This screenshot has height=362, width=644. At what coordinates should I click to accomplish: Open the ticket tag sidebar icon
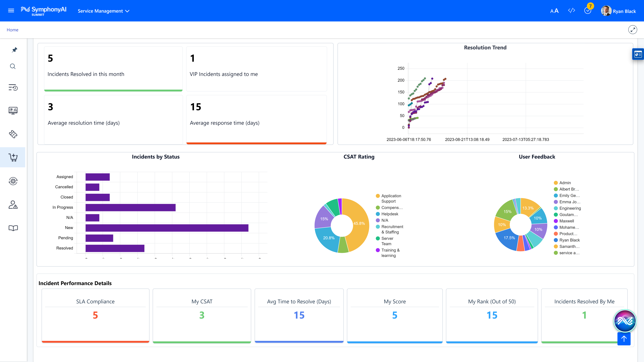[13, 134]
